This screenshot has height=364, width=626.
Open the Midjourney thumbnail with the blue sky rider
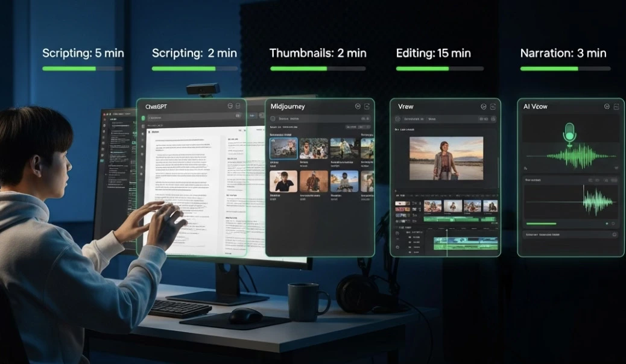tap(344, 181)
